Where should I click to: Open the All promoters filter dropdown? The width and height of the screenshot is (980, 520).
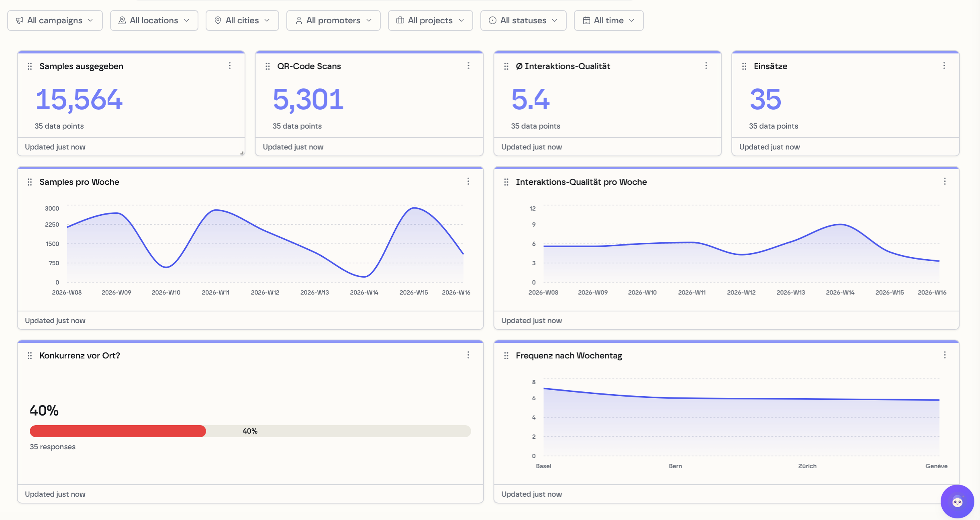[333, 20]
